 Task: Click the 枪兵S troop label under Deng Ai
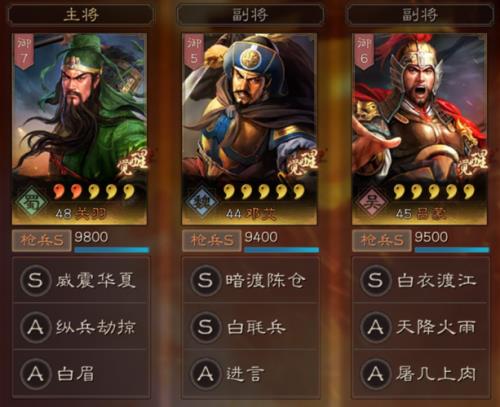point(212,240)
